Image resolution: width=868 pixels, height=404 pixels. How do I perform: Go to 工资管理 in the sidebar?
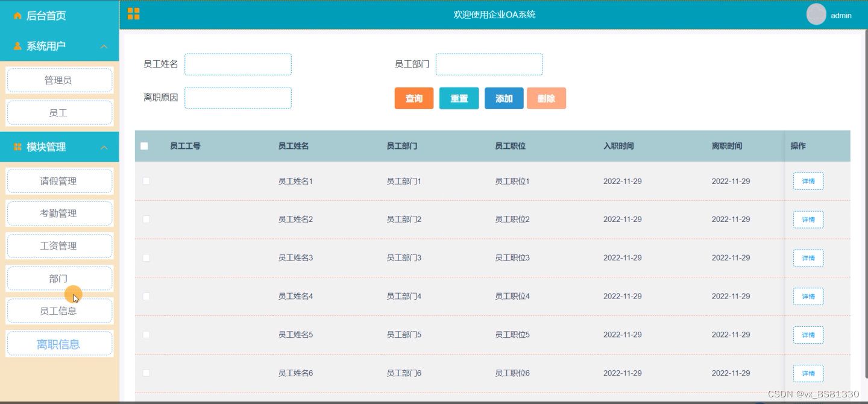(59, 246)
